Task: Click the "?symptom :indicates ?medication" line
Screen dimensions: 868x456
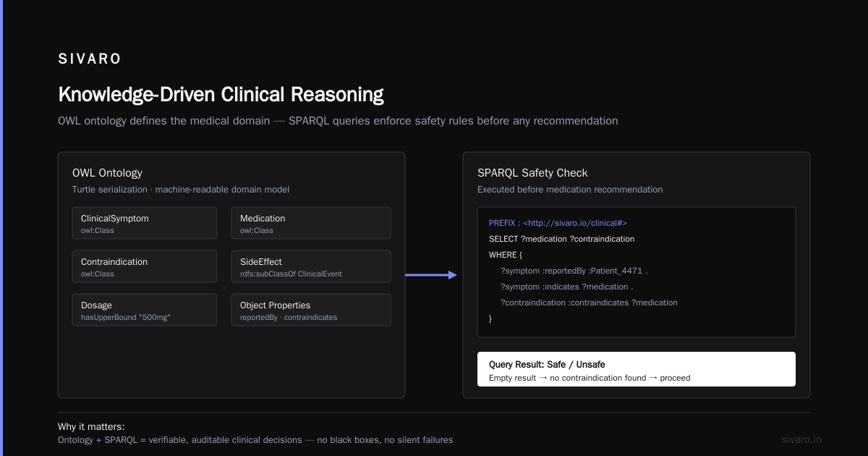Action: pyautogui.click(x=567, y=287)
